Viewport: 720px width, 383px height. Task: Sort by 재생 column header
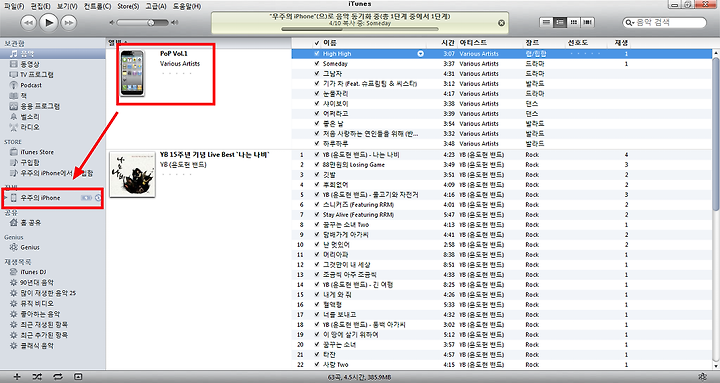618,43
